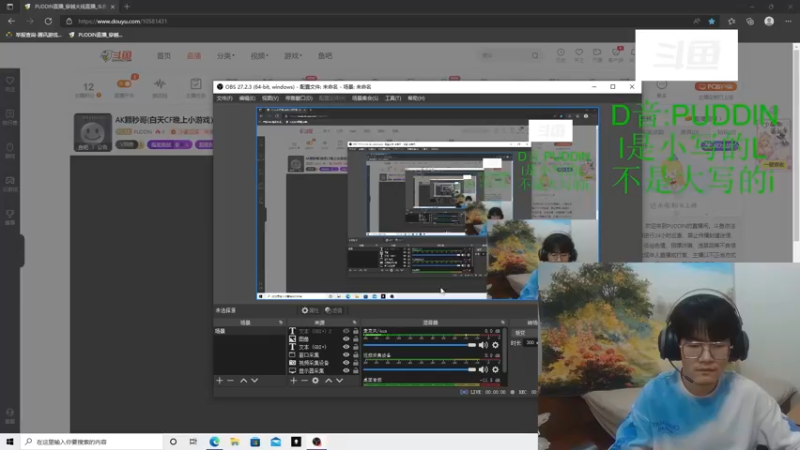Toggle visibility of the Window Capture source
Viewport: 800px width, 450px height.
pyautogui.click(x=346, y=355)
